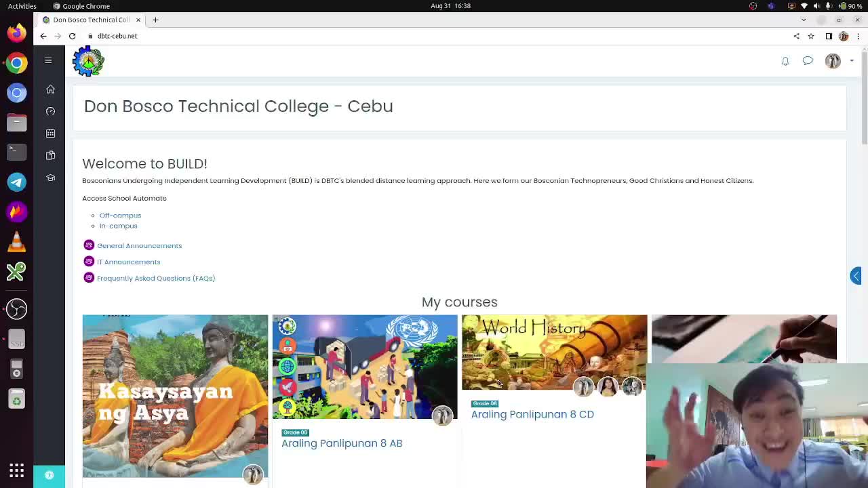Click the dbtc-cebu.net address bar
This screenshot has height=488, width=868.
tap(434, 36)
